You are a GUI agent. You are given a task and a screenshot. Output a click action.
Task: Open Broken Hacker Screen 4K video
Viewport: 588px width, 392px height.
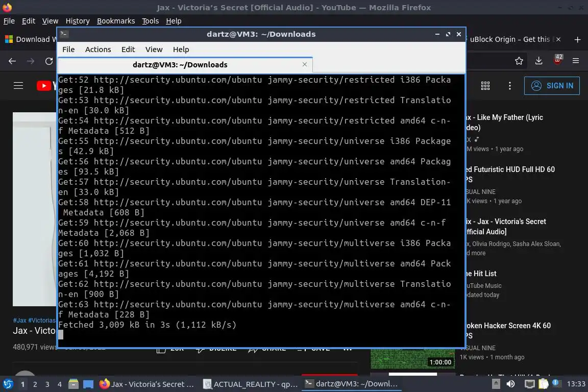pyautogui.click(x=508, y=330)
